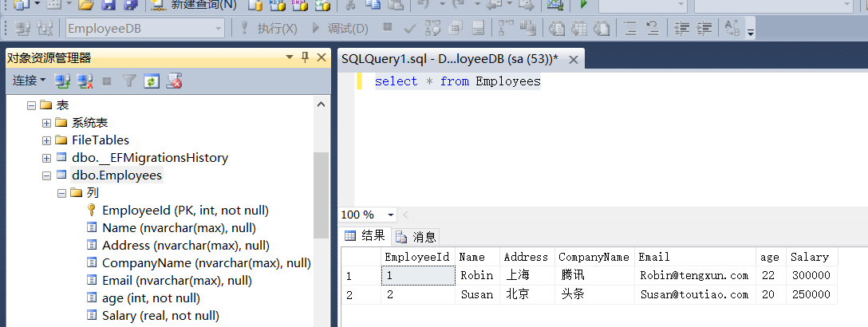Viewport: 868px width, 327px height.
Task: Select the Salary (real, not null) column
Action: pyautogui.click(x=160, y=315)
